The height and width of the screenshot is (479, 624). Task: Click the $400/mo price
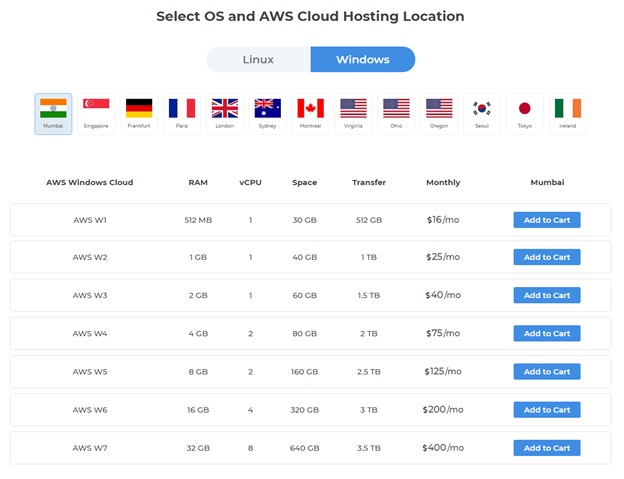tap(443, 448)
